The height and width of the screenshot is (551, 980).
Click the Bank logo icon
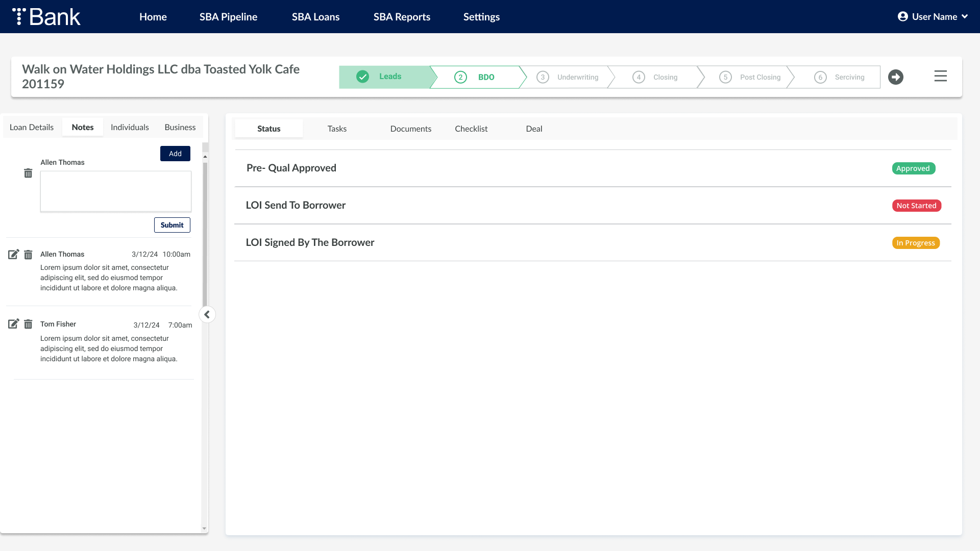pos(19,16)
